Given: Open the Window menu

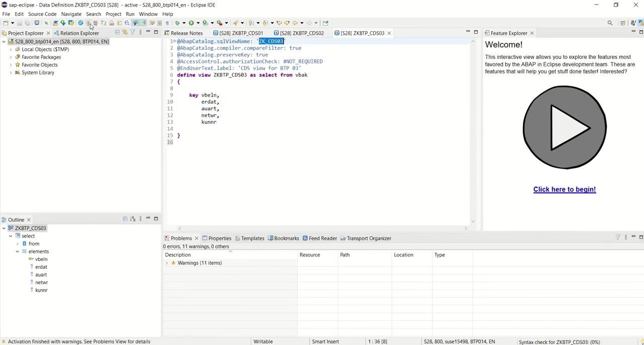Looking at the screenshot, I should [x=148, y=14].
